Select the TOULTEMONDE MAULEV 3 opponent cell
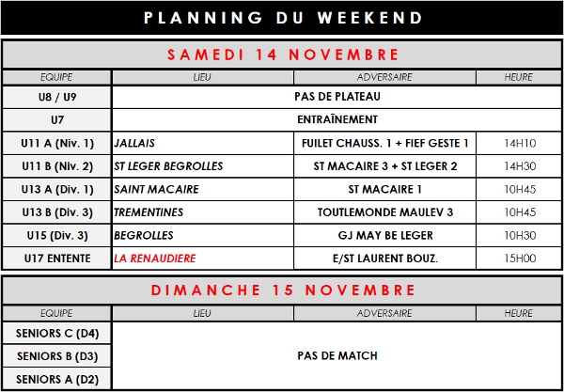This screenshot has width=564, height=392. [385, 212]
